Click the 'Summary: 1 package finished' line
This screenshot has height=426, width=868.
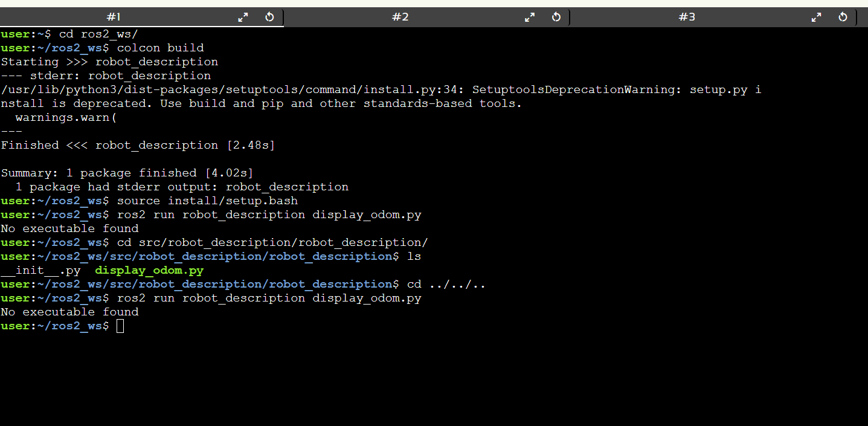tap(127, 173)
